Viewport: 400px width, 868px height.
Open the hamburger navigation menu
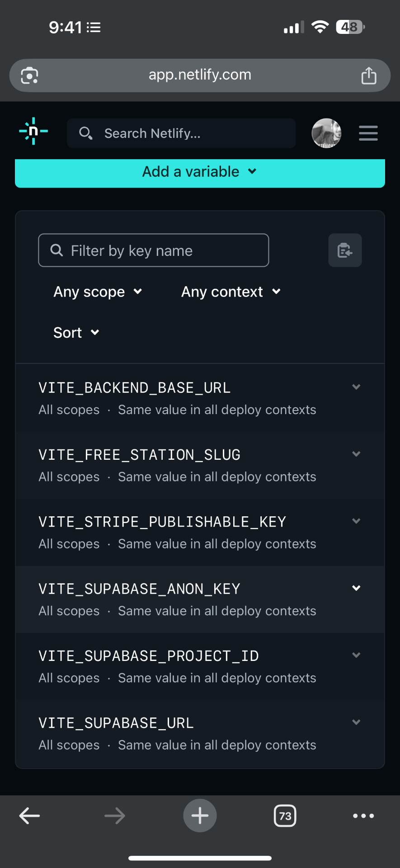click(368, 133)
